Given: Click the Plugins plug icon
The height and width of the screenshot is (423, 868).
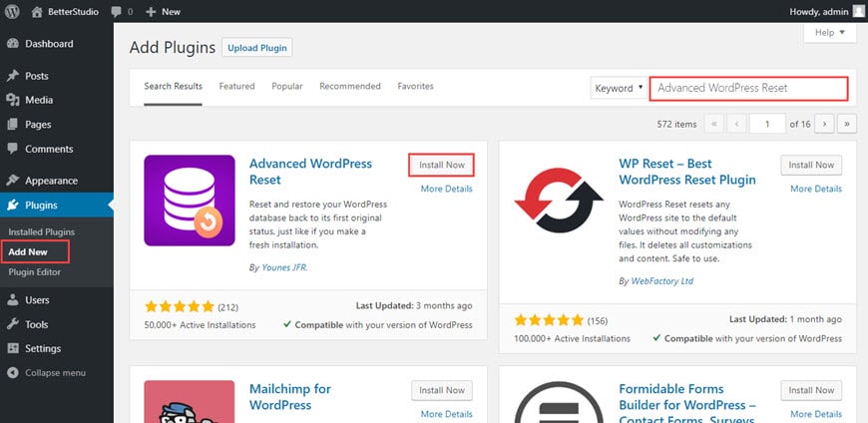Looking at the screenshot, I should [13, 206].
